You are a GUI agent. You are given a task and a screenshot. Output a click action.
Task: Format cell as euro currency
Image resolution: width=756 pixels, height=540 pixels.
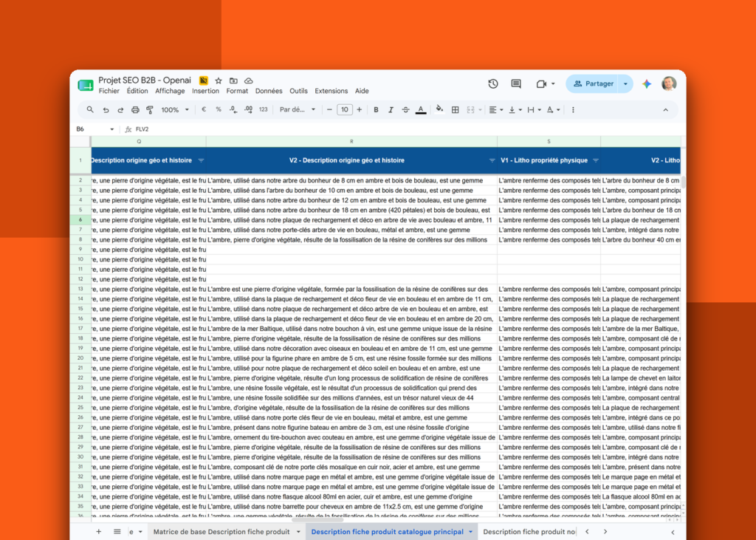[204, 109]
